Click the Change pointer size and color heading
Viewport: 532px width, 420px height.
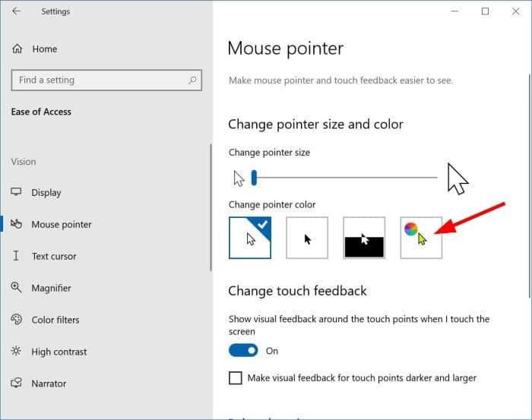(315, 124)
